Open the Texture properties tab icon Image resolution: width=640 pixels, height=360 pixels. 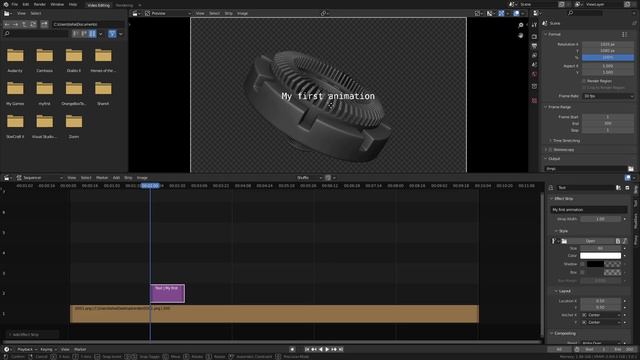coord(535,100)
